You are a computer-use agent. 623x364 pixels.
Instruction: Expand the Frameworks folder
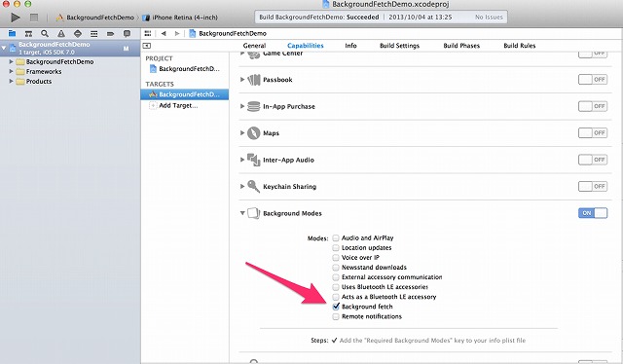11,71
